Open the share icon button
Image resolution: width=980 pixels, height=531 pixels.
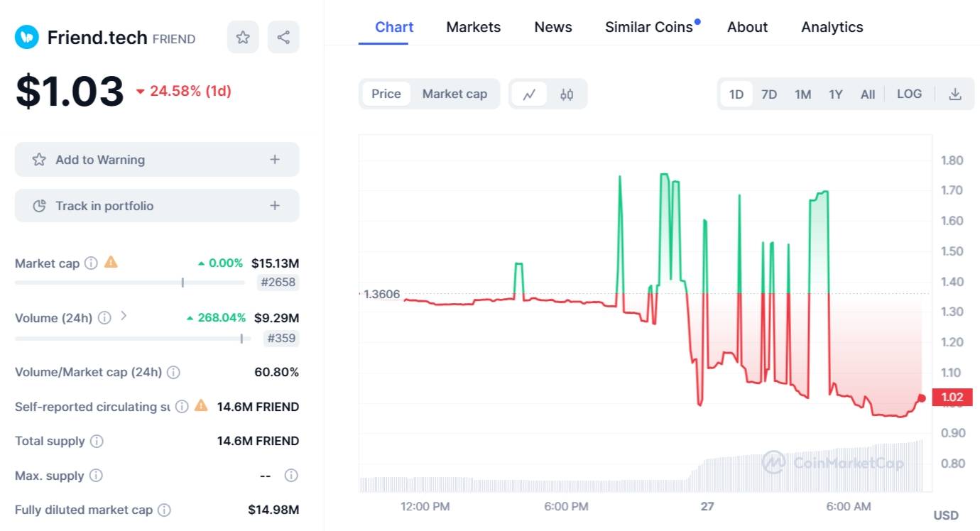tap(283, 37)
